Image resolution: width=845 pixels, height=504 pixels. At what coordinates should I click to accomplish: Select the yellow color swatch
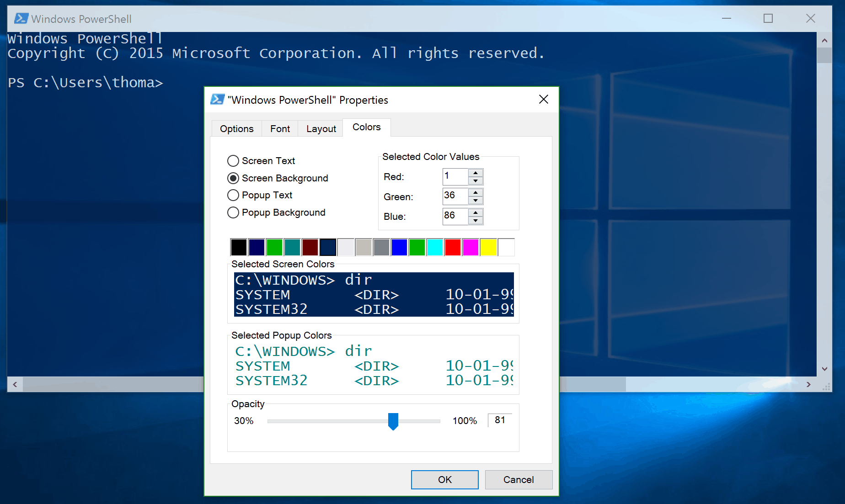point(488,247)
